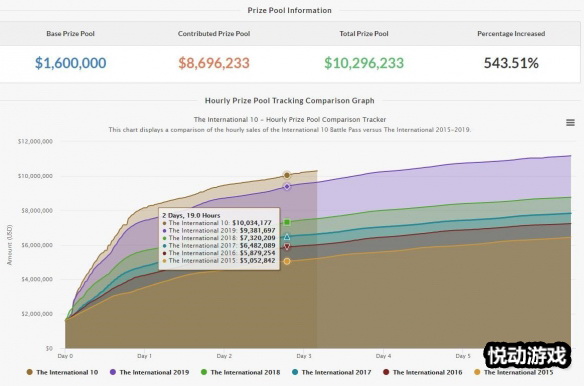Click the teal triangle 2017 data marker
This screenshot has width=584, height=386.
(287, 237)
